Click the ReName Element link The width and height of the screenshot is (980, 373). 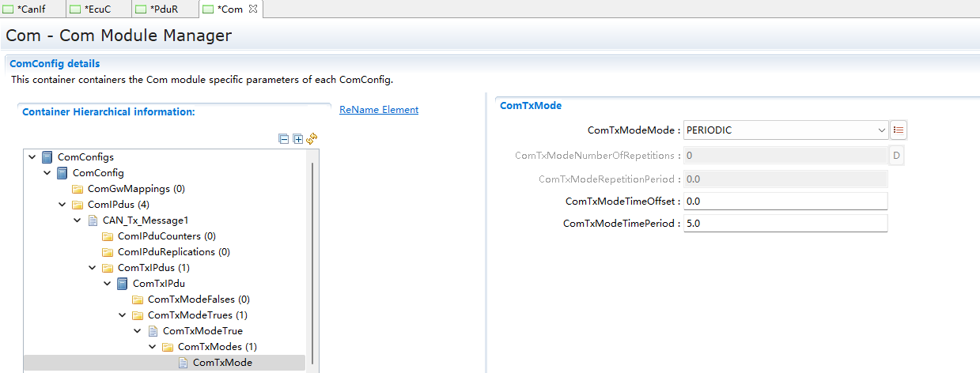379,110
